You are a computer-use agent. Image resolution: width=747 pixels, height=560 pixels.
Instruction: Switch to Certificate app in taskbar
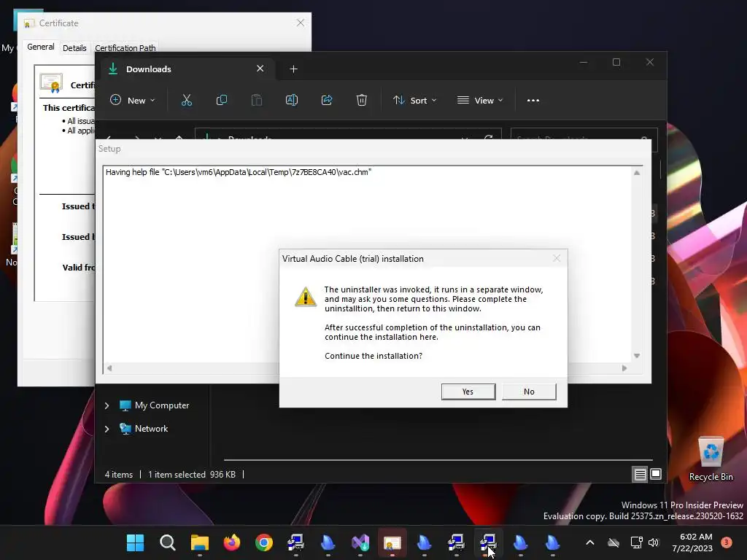392,542
